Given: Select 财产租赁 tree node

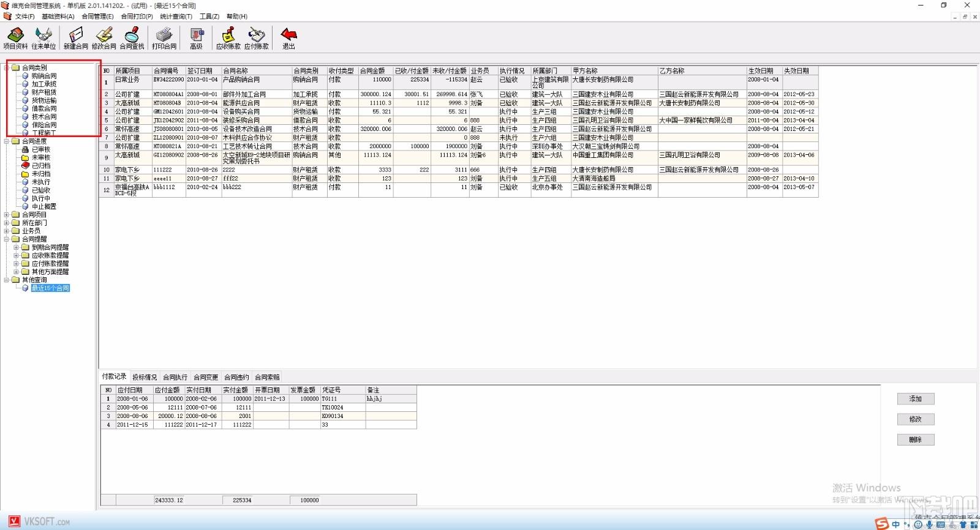Looking at the screenshot, I should [x=44, y=92].
